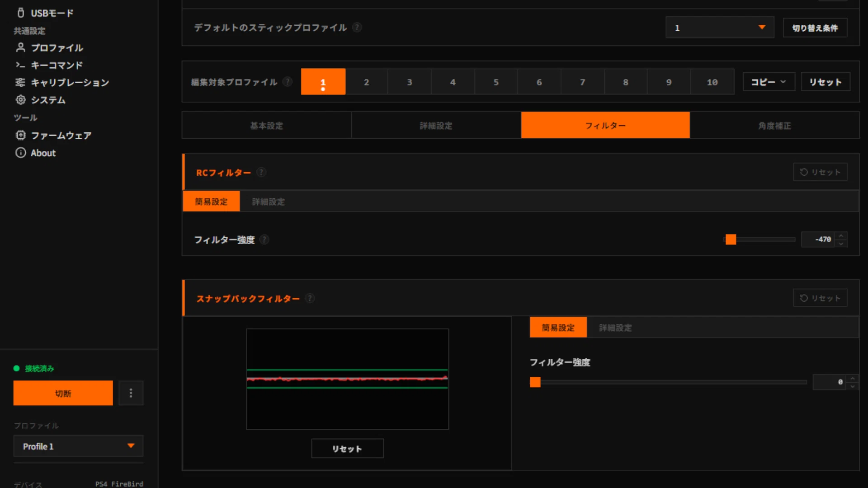The image size is (868, 488).
Task: Select edit profile 5
Action: click(x=496, y=82)
